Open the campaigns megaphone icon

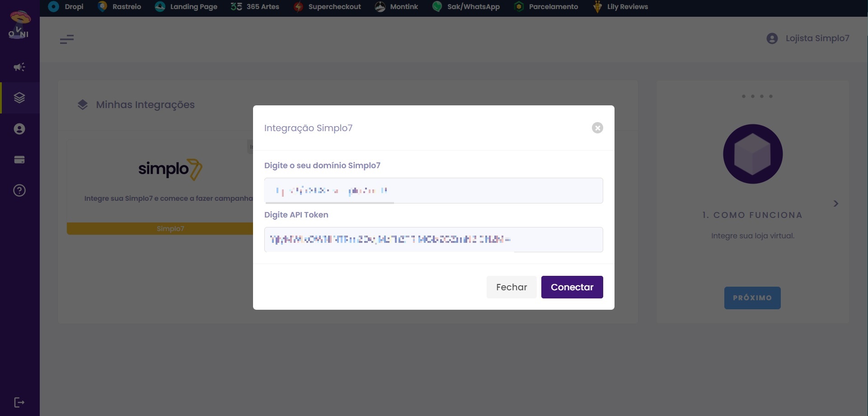19,67
